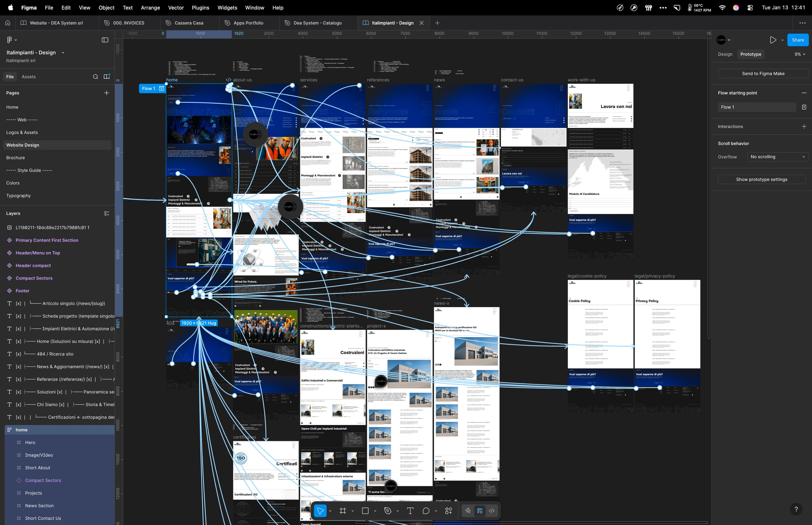Present the prototype with play icon

pos(773,40)
